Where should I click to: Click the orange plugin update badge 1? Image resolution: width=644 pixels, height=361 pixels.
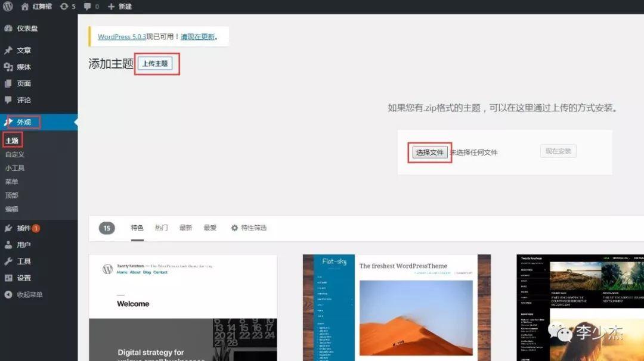[36, 228]
